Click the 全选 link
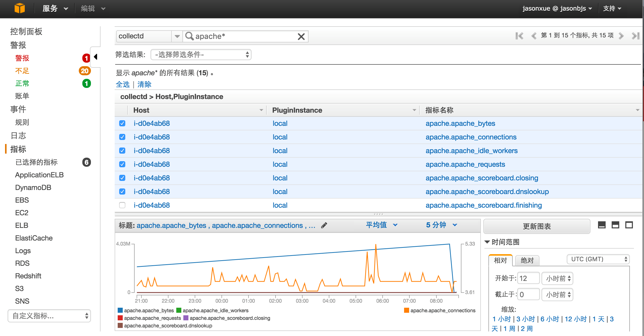This screenshot has width=644, height=336. (x=122, y=84)
